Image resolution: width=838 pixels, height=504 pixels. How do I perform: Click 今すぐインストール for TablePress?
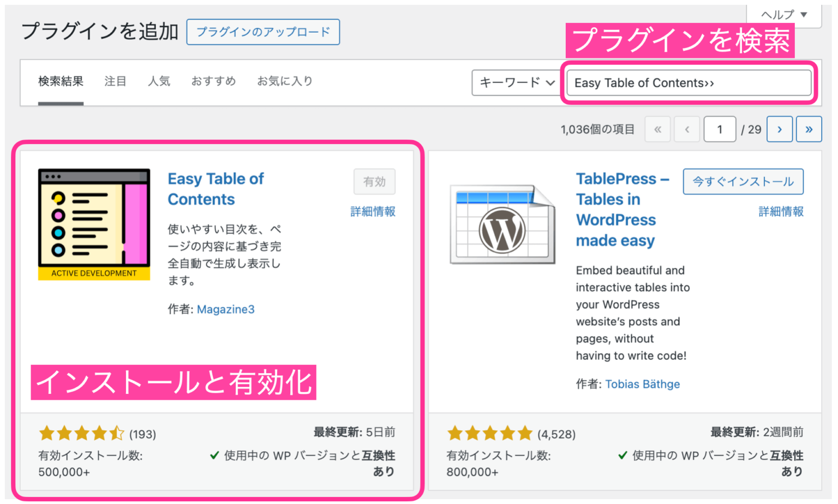point(743,182)
